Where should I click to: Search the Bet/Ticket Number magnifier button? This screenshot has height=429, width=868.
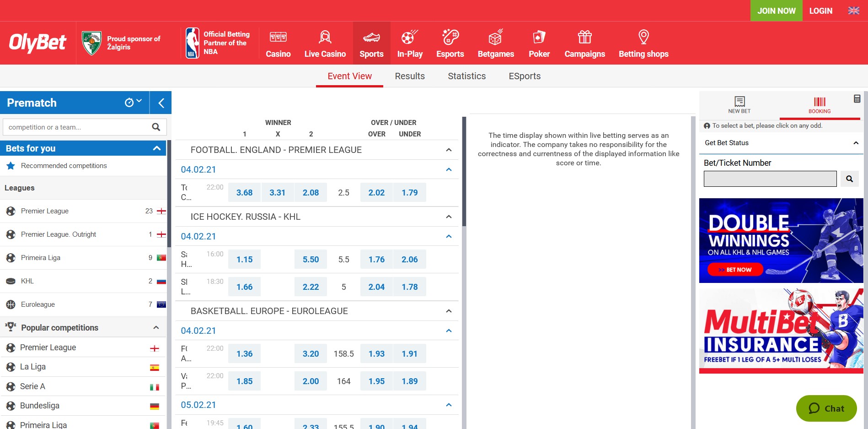tap(849, 179)
